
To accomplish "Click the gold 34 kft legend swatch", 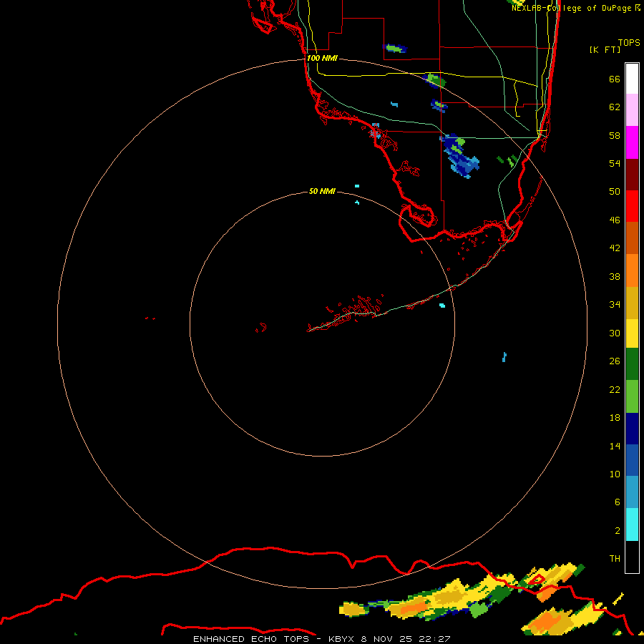I will [x=632, y=303].
